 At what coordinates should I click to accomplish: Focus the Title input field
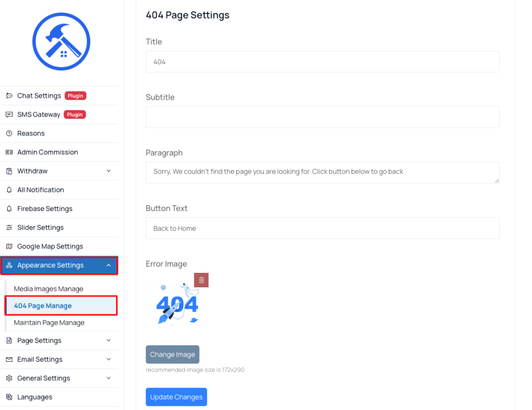point(323,62)
